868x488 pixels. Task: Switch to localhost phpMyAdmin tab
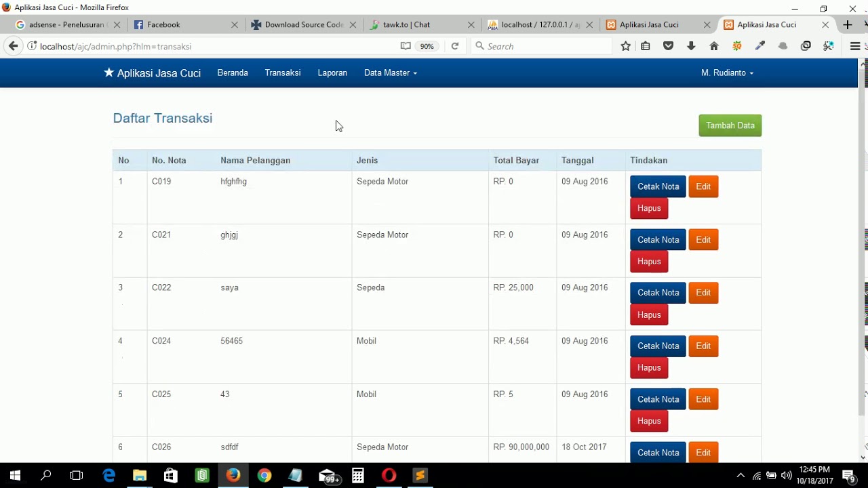click(539, 24)
